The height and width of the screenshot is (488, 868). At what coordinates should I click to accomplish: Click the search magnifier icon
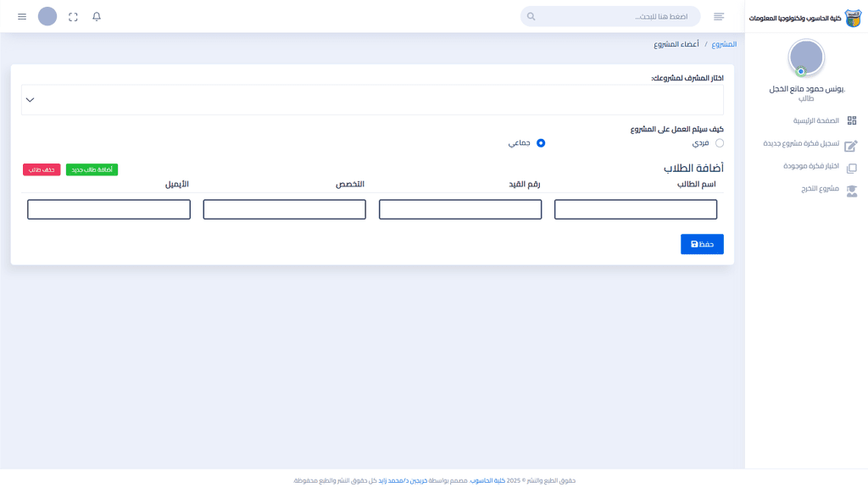pyautogui.click(x=531, y=17)
